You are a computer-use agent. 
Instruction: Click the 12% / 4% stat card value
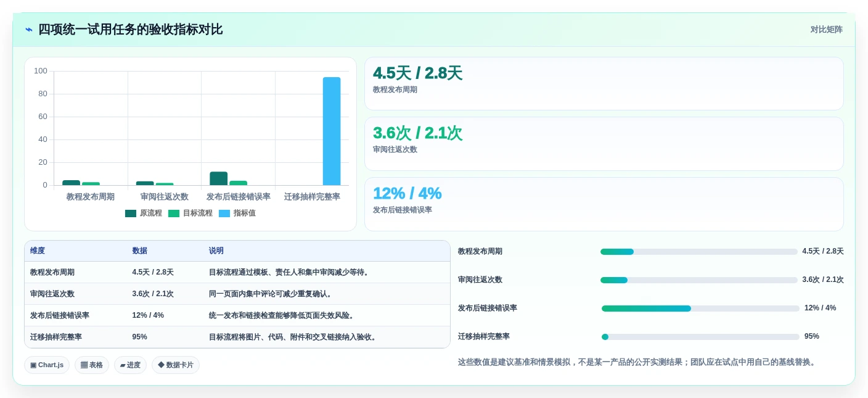(407, 193)
